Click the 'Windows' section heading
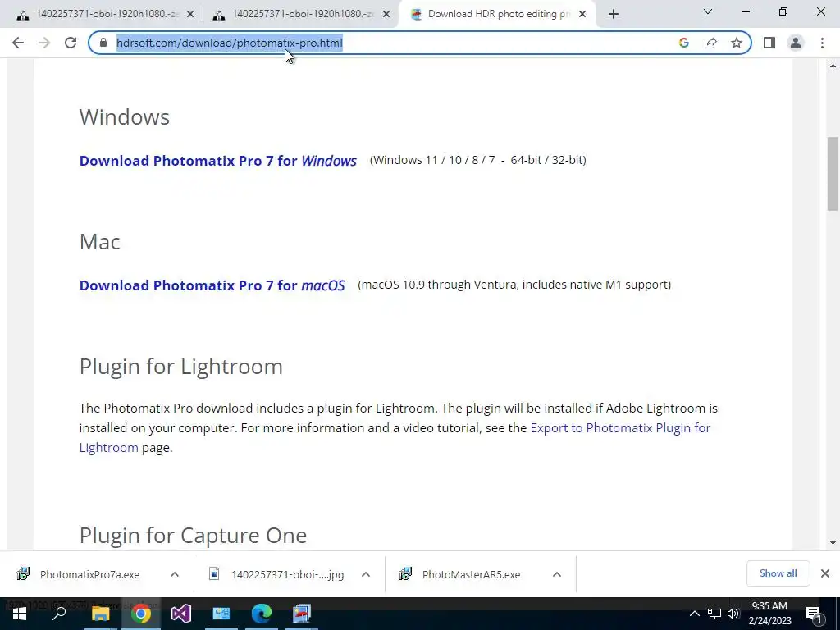This screenshot has width=840, height=630. tap(125, 117)
